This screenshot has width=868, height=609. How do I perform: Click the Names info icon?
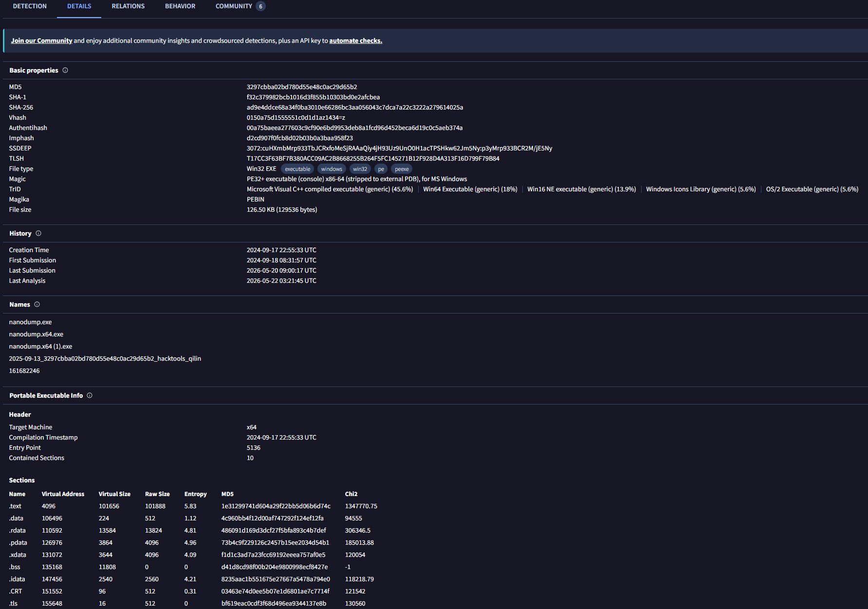(37, 304)
